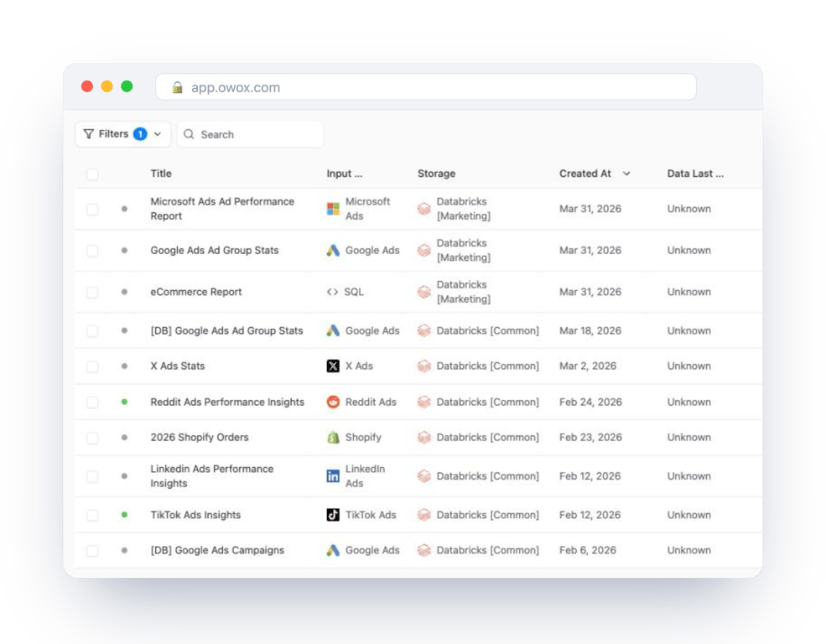Tick the 2026 Shopify Orders checkbox
826x644 pixels.
coord(92,437)
